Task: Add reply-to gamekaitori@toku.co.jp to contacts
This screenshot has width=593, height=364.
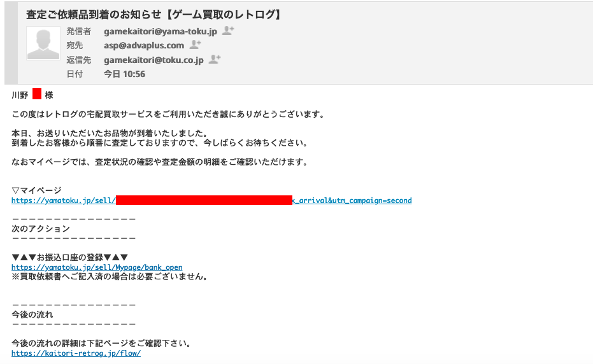Action: [x=215, y=59]
